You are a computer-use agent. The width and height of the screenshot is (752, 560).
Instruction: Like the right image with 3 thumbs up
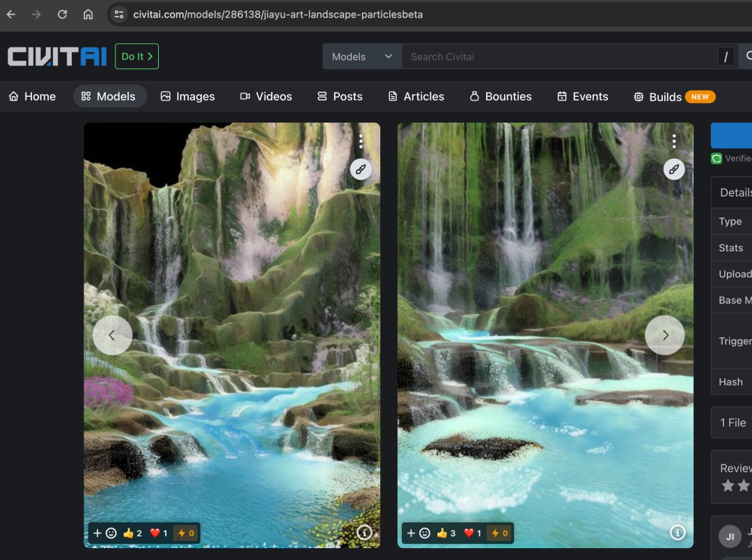[x=446, y=533]
